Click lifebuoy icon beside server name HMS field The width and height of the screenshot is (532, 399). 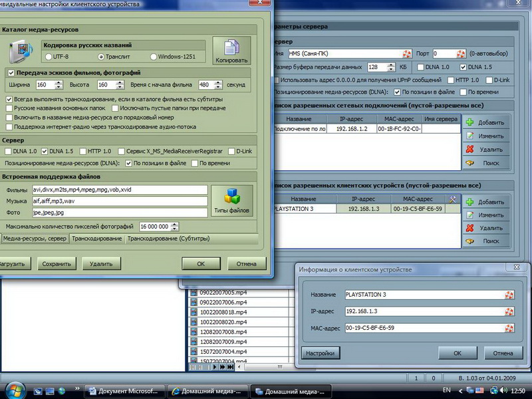406,54
